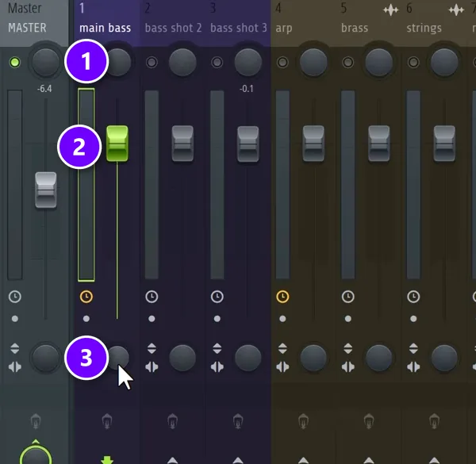Select the arp track header
This screenshot has width=476, height=464.
(303, 23)
